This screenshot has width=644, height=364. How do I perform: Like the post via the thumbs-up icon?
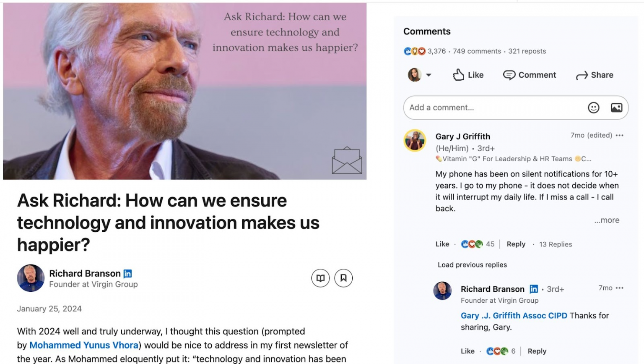click(x=458, y=75)
